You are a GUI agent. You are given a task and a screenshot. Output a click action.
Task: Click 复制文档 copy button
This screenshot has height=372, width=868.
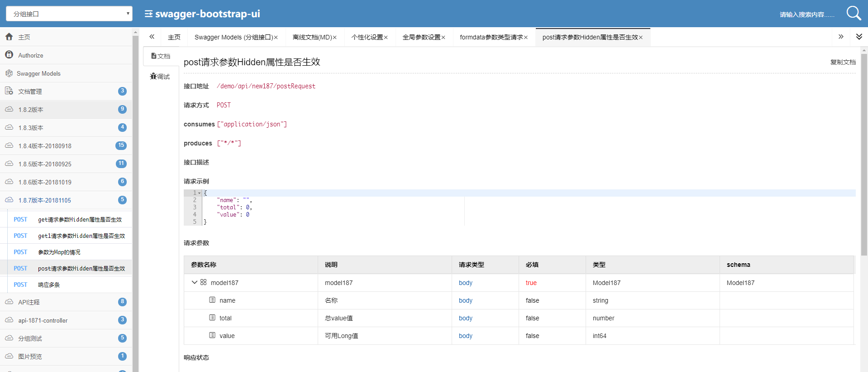point(843,62)
